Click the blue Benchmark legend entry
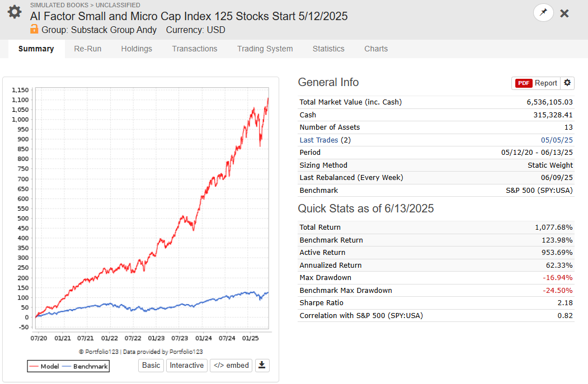This screenshot has width=588, height=384. pyautogui.click(x=85, y=366)
